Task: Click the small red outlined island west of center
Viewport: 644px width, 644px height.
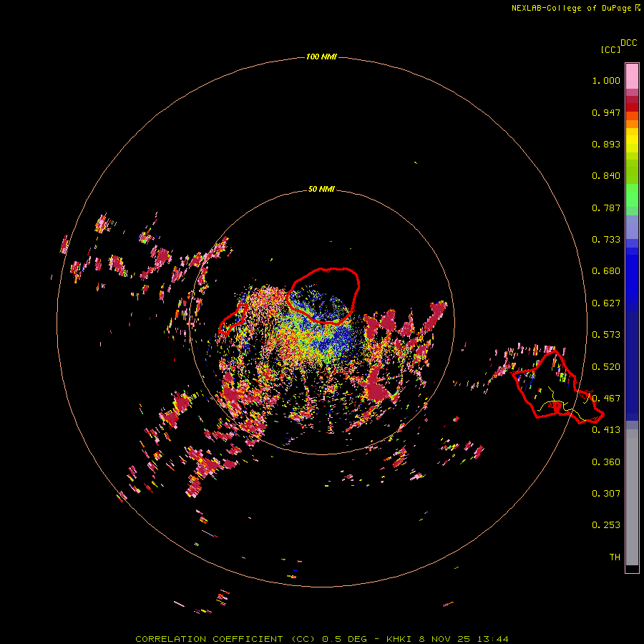Action: [x=233, y=319]
